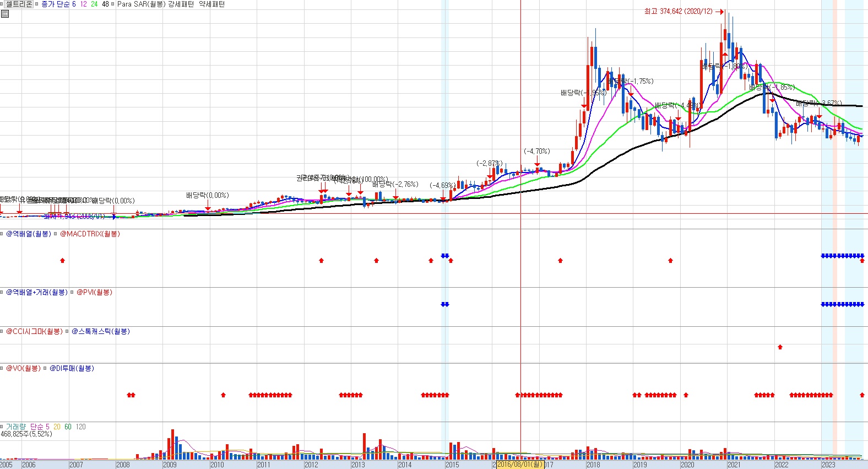The width and height of the screenshot is (868, 469).
Task: Click the 2015 year on time axis
Action: pos(452,465)
